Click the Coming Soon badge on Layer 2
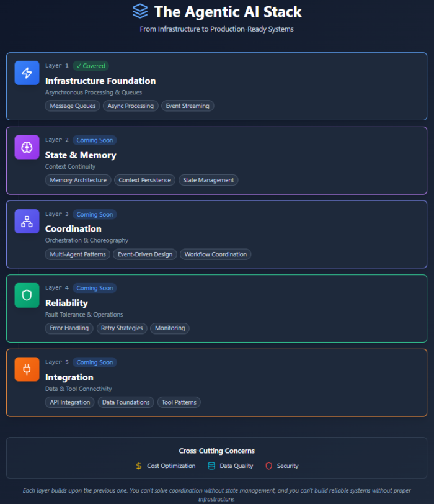The image size is (434, 504). click(x=94, y=140)
